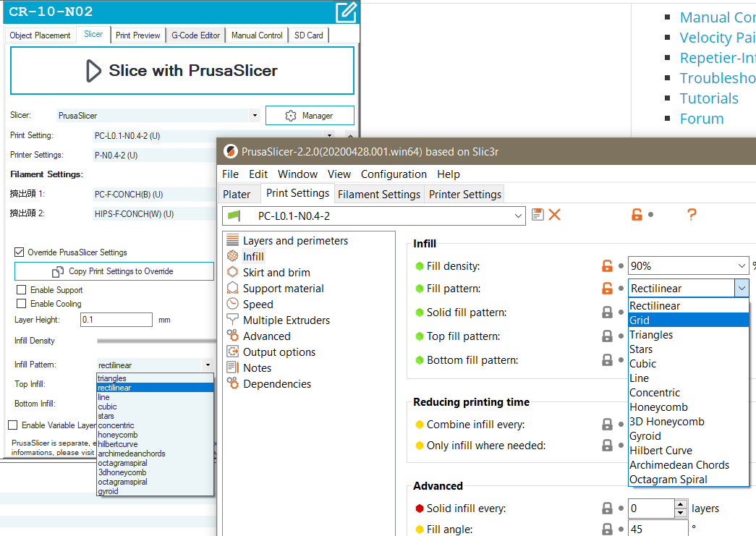Click the Advanced gears icon in sidebar
Viewport: 756px width, 536px height.
232,336
